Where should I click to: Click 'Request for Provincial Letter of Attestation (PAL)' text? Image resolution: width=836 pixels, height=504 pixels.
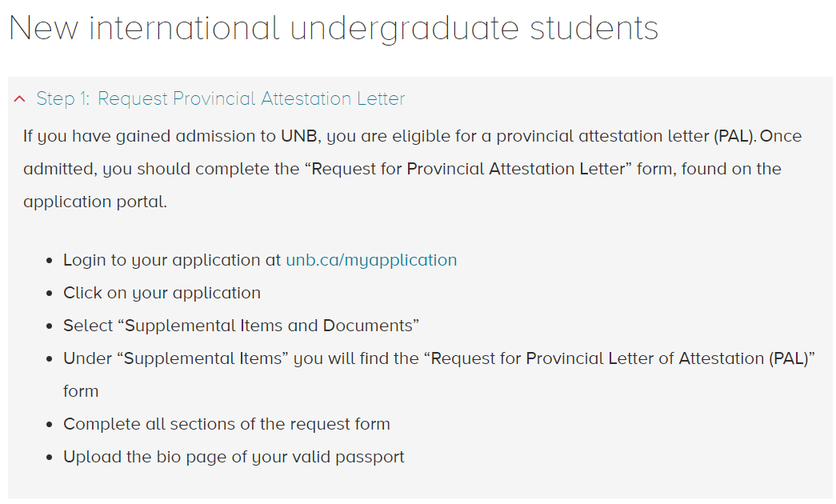tap(620, 358)
